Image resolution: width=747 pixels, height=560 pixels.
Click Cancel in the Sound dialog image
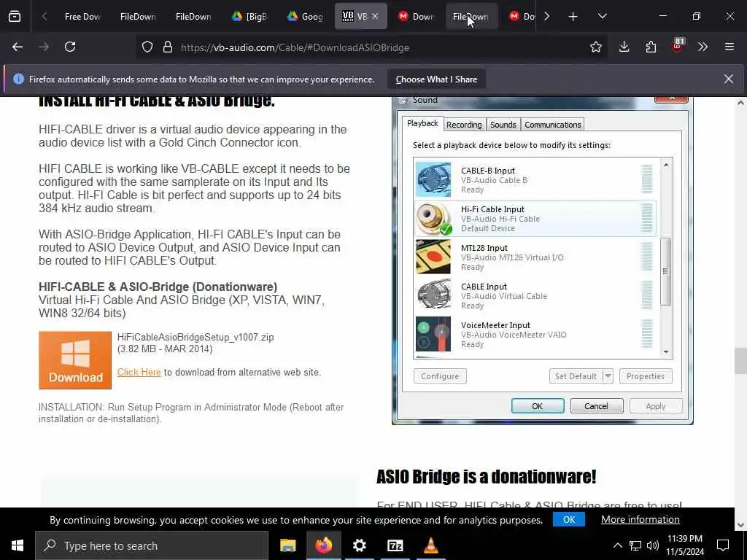coord(597,406)
